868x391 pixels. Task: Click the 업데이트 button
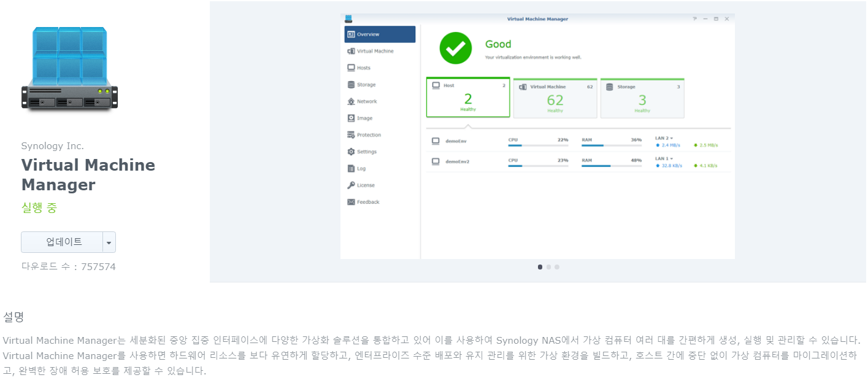click(x=62, y=242)
